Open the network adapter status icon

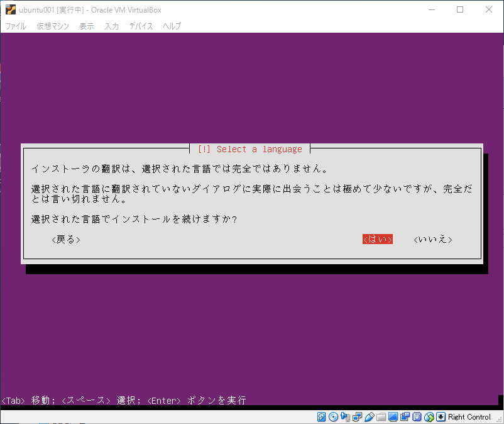pyautogui.click(x=357, y=417)
